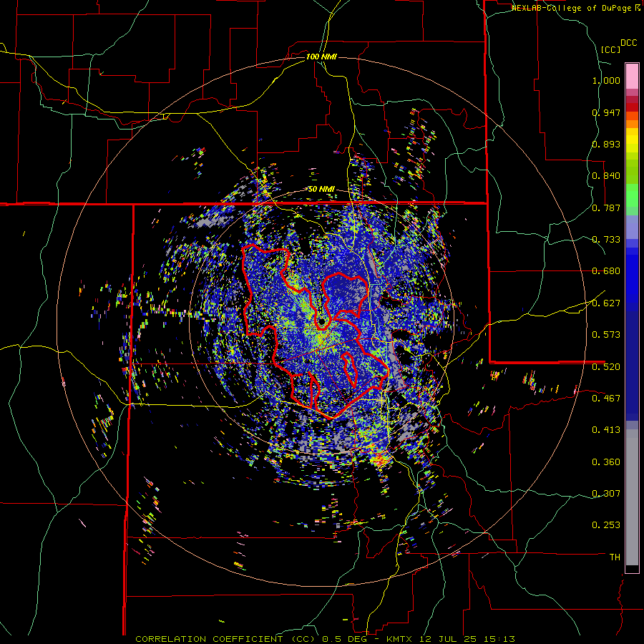644x644 pixels.
Task: Click the 12 JUL 25 15:13 timestamp
Action: 467,639
